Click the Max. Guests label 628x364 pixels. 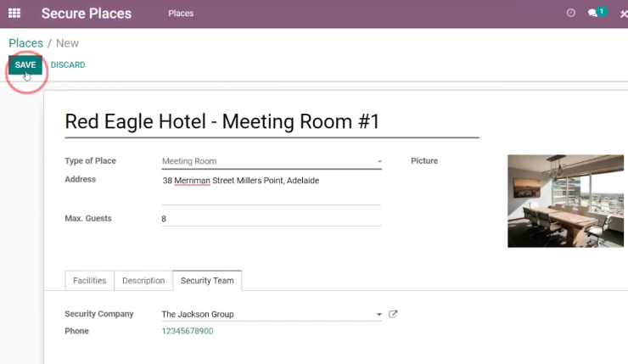tap(88, 219)
